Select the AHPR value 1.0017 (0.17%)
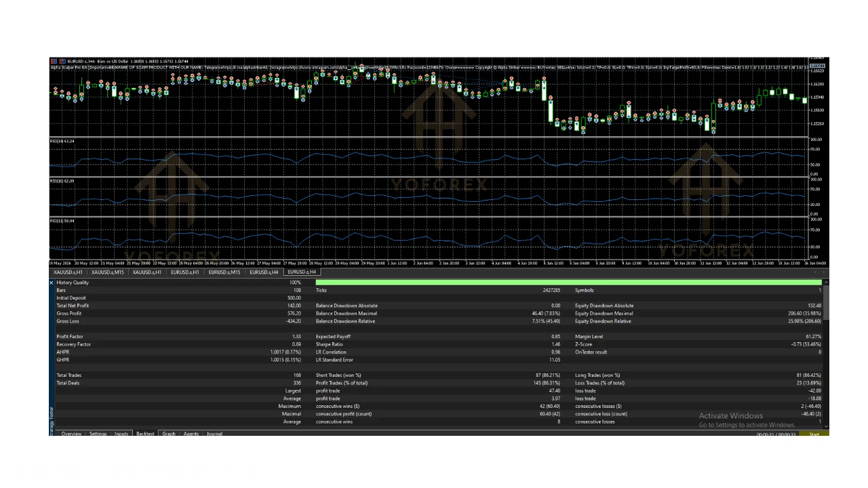This screenshot has width=868, height=488. click(x=285, y=352)
